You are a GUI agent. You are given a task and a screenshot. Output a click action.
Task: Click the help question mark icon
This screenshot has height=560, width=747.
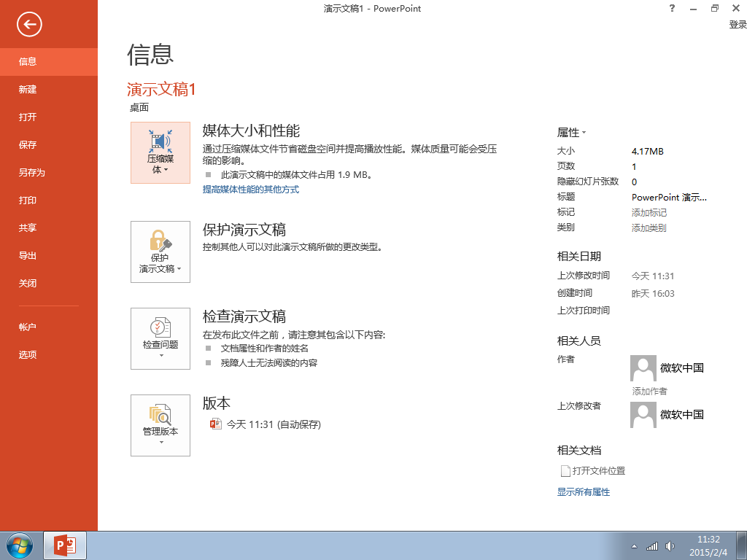coord(672,8)
